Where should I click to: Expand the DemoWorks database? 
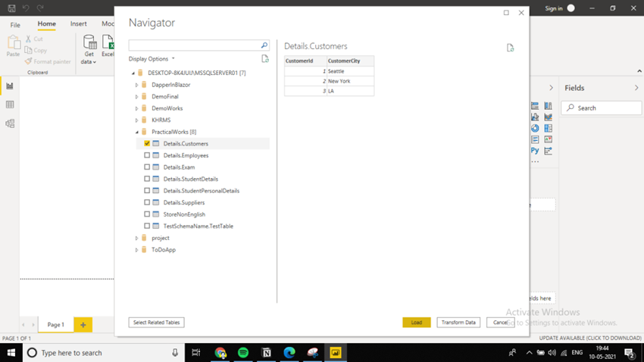137,108
